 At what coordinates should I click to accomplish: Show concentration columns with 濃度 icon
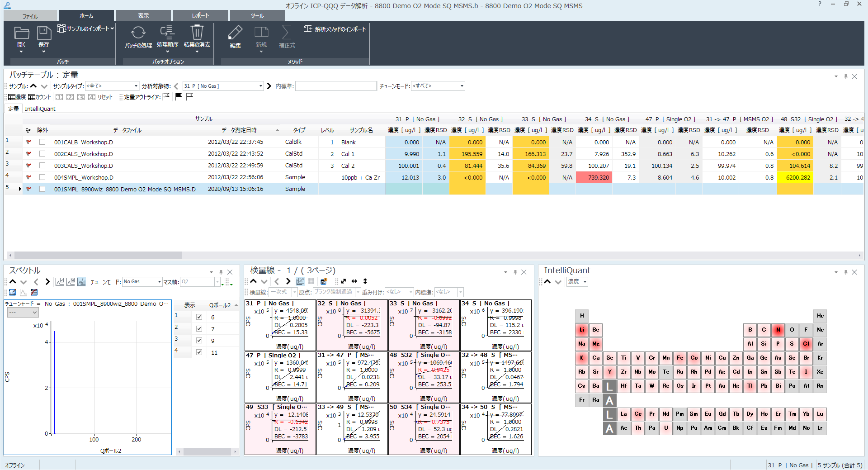coord(17,97)
